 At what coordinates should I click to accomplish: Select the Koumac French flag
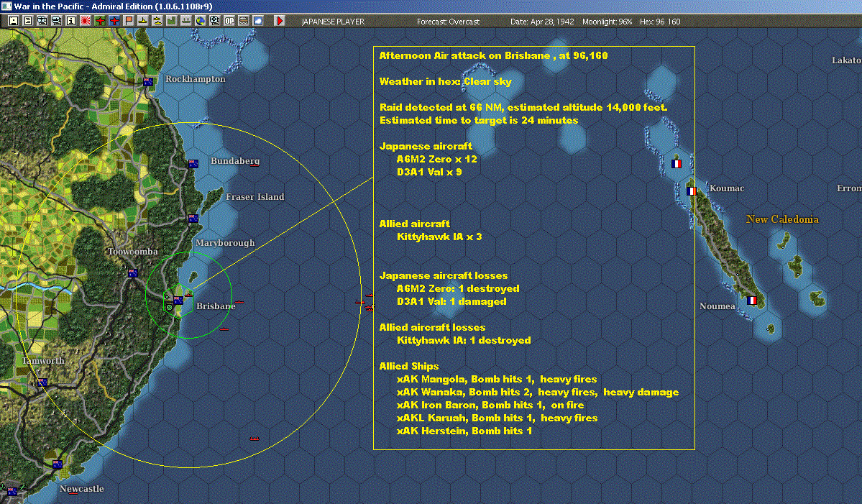(691, 191)
